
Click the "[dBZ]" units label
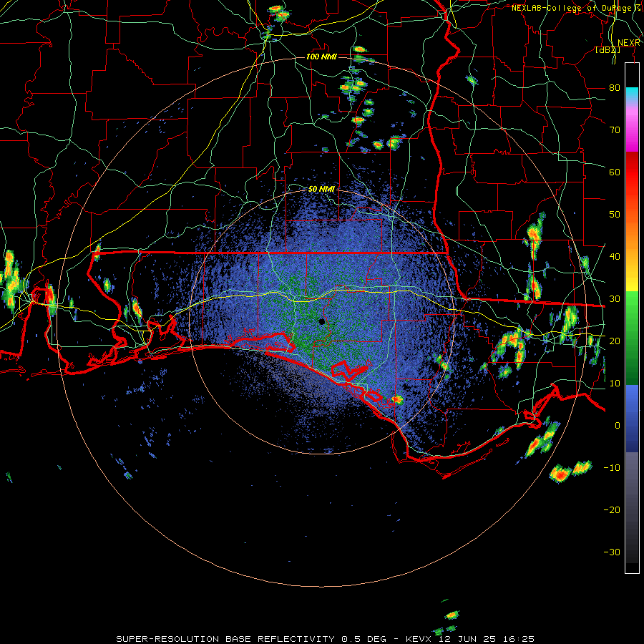tap(608, 50)
